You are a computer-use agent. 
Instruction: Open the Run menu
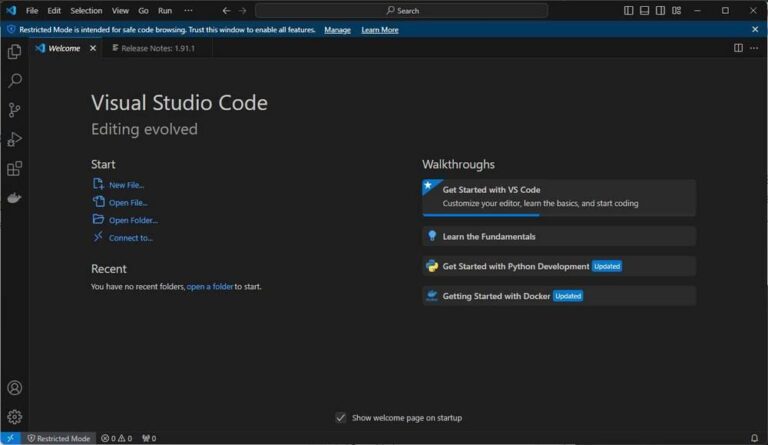pyautogui.click(x=165, y=10)
